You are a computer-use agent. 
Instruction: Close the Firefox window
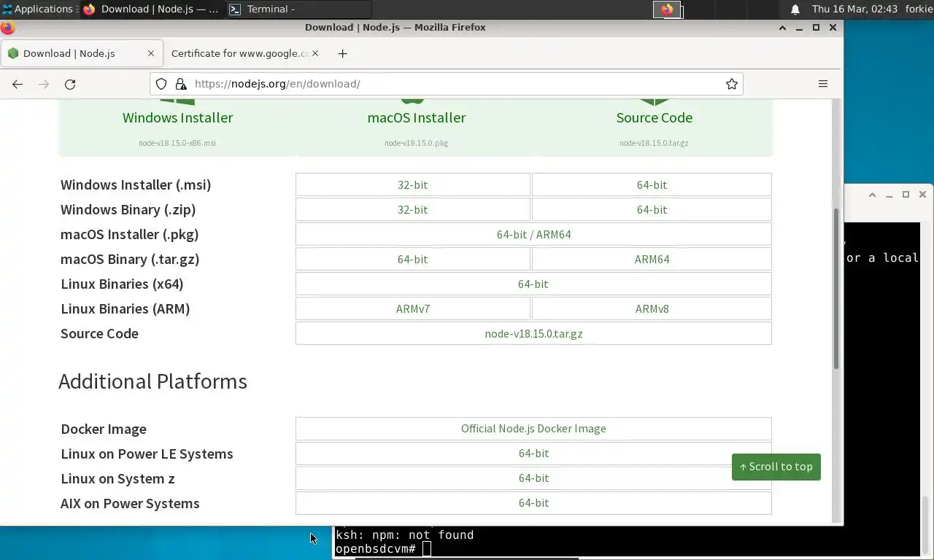pos(833,28)
